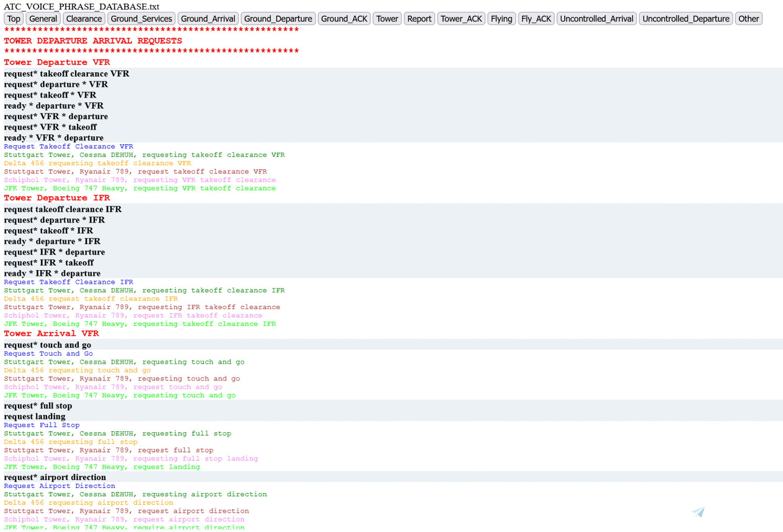Select Ground_Services navigation button

[141, 18]
